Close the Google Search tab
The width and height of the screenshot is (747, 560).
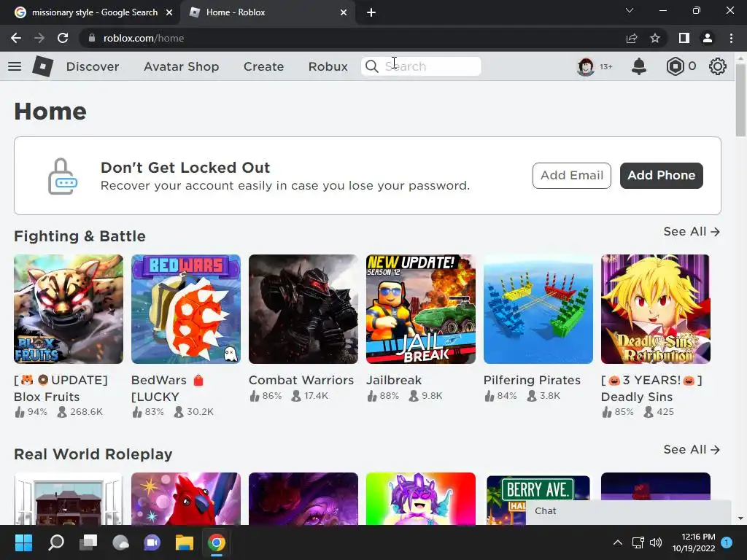169,12
